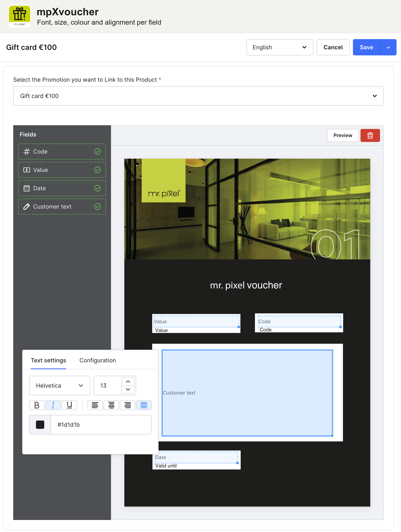Switch to the Configuration tab
Viewport: 401px width, 532px height.
(98, 360)
